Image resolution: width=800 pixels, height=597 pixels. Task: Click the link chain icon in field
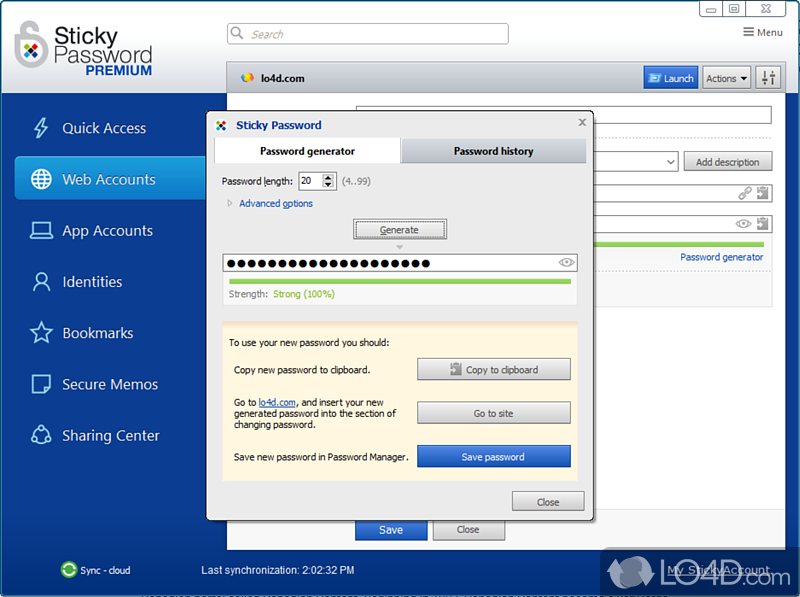pyautogui.click(x=745, y=193)
